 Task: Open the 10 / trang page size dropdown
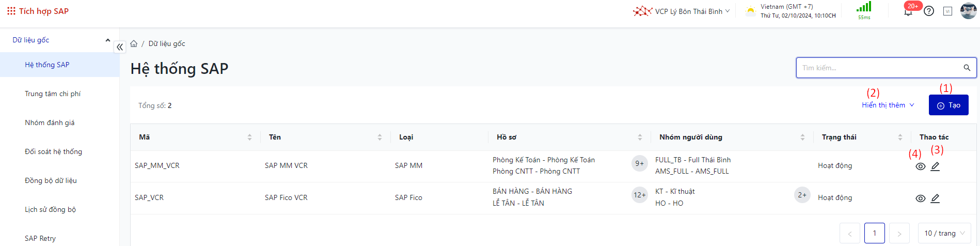(x=944, y=234)
